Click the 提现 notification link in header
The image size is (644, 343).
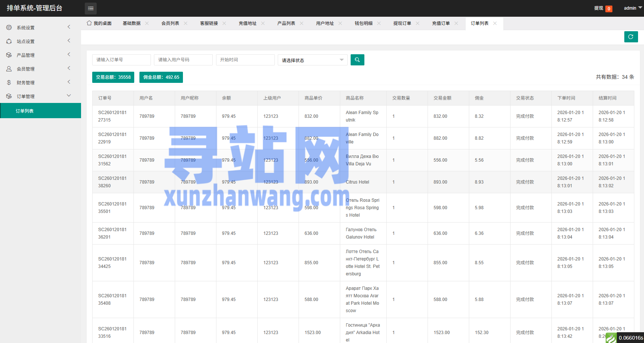point(599,8)
